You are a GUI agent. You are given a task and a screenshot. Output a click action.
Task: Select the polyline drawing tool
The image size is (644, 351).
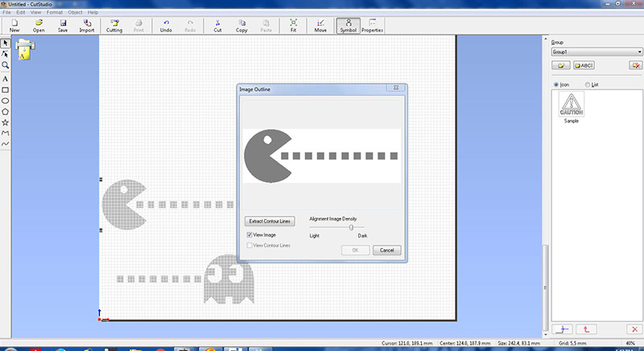pos(6,133)
